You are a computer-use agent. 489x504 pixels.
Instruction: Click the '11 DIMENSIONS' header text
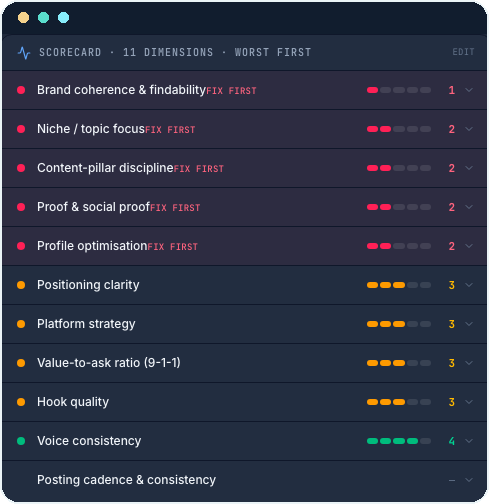click(x=168, y=52)
